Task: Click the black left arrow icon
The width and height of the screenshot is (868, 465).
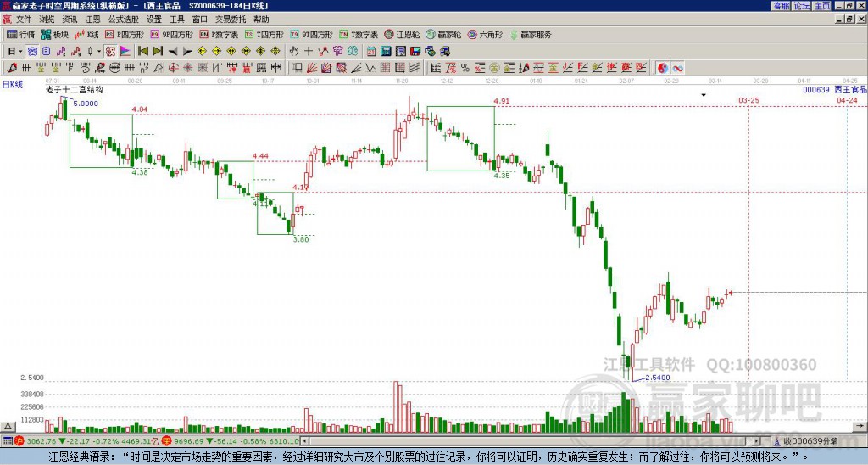Action: pos(173,52)
